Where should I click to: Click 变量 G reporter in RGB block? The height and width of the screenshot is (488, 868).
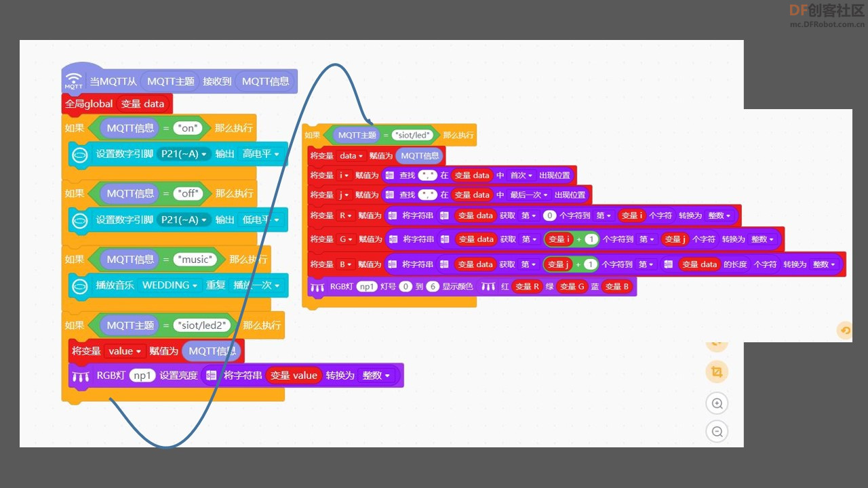click(572, 287)
